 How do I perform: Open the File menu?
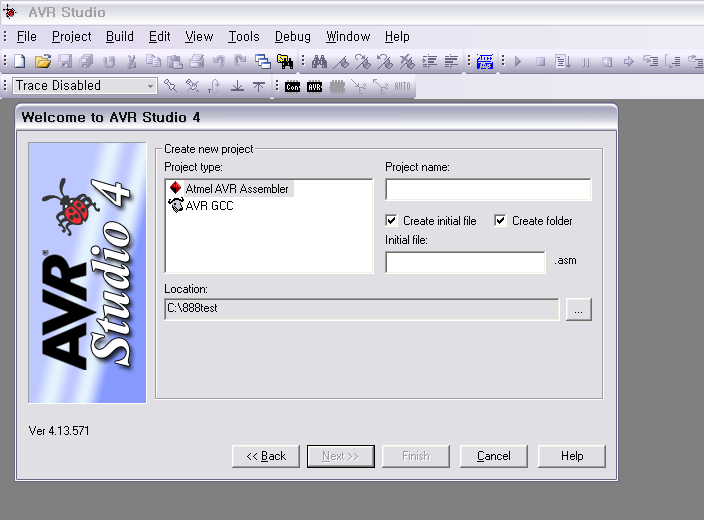point(26,36)
